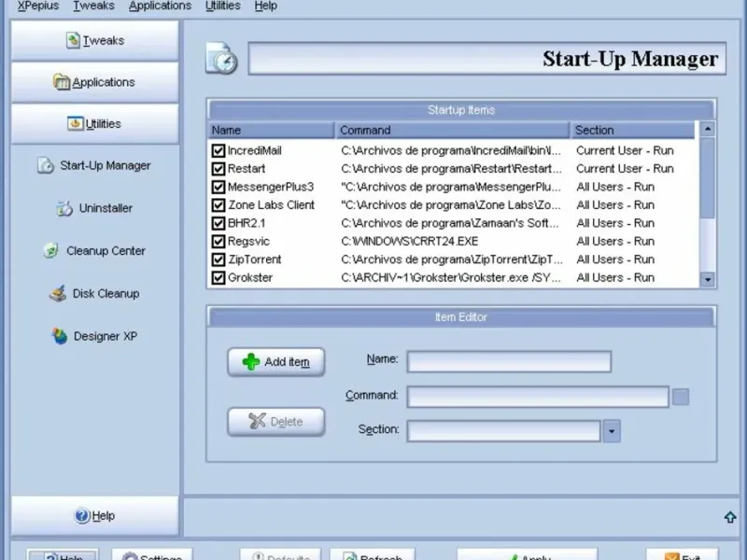Viewport: 747px width, 560px height.
Task: Click the Delete button
Action: click(276, 422)
